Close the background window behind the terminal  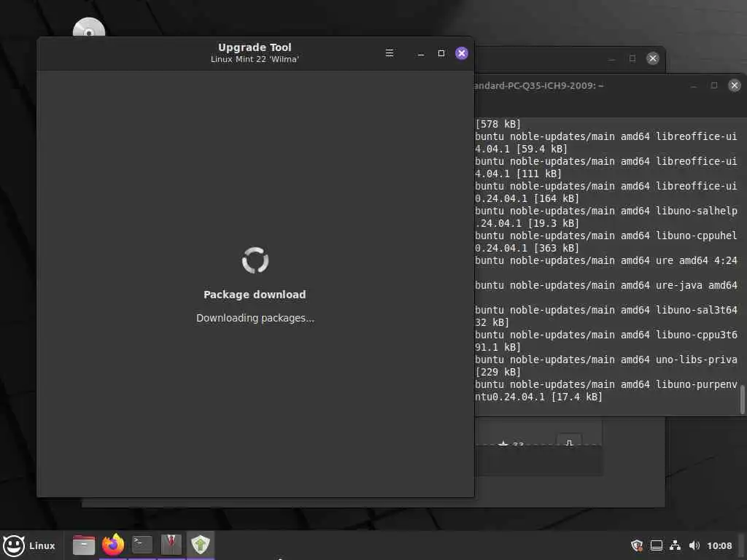(x=653, y=58)
